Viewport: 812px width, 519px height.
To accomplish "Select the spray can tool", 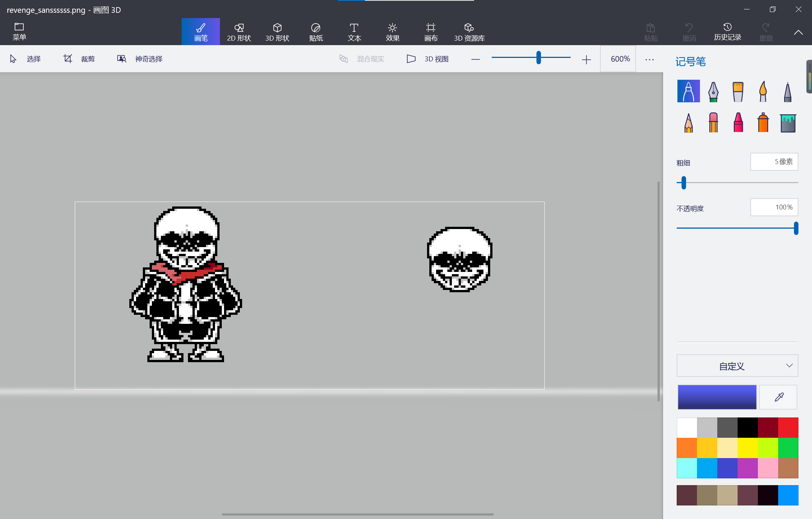I will pos(763,123).
